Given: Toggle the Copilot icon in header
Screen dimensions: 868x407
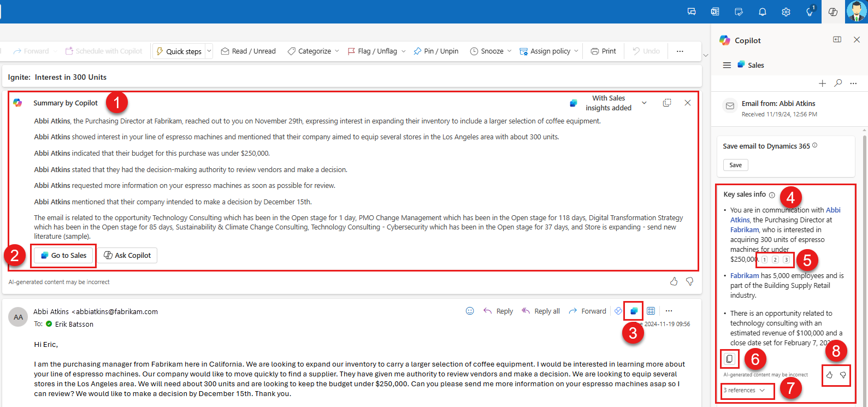Looking at the screenshot, I should click(x=833, y=11).
